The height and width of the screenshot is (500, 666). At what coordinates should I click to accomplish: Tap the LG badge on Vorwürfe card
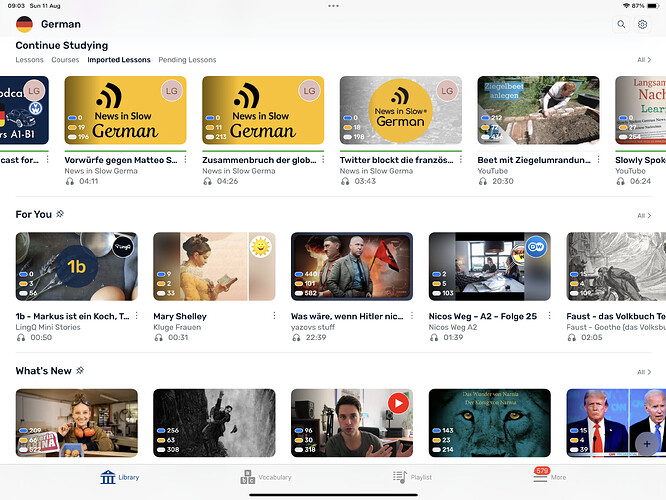172,90
